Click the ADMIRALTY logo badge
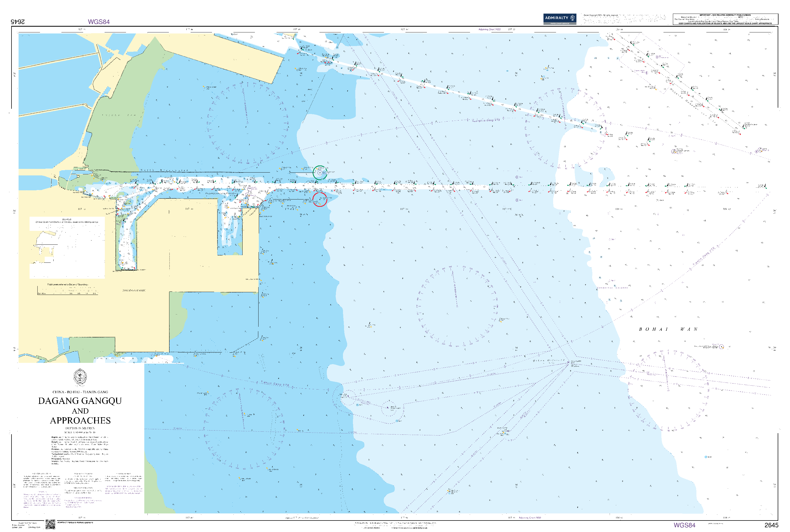Image resolution: width=790 pixels, height=532 pixels. 560,19
